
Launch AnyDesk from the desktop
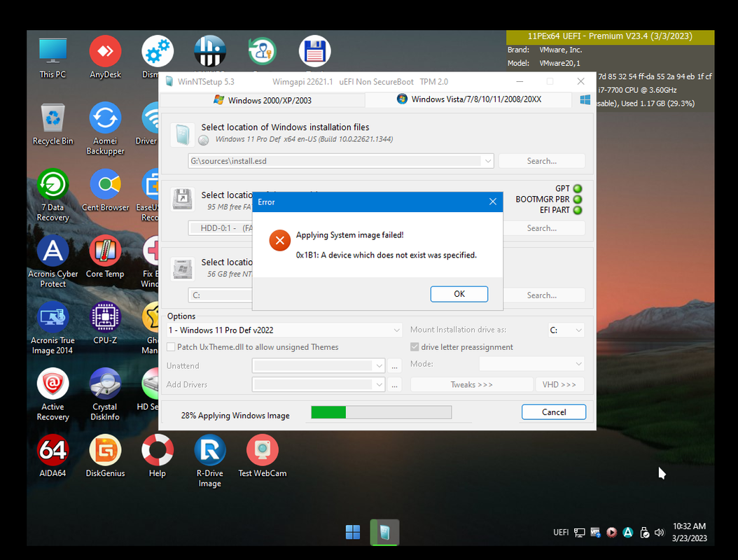pos(106,57)
